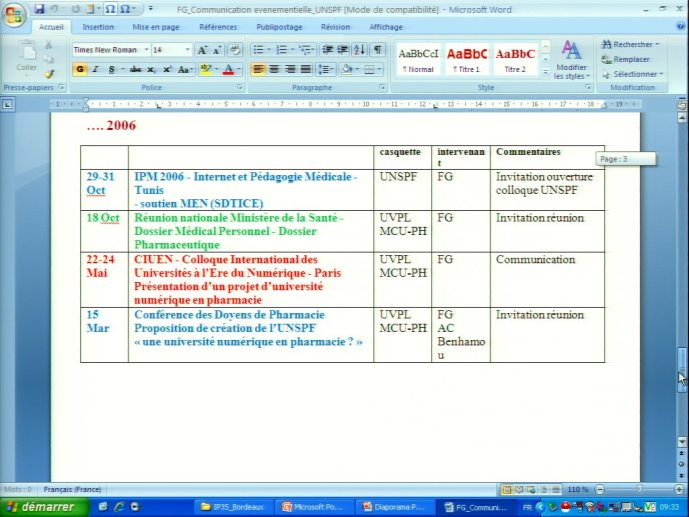689x517 pixels.
Task: Open the Références tab
Action: [218, 27]
